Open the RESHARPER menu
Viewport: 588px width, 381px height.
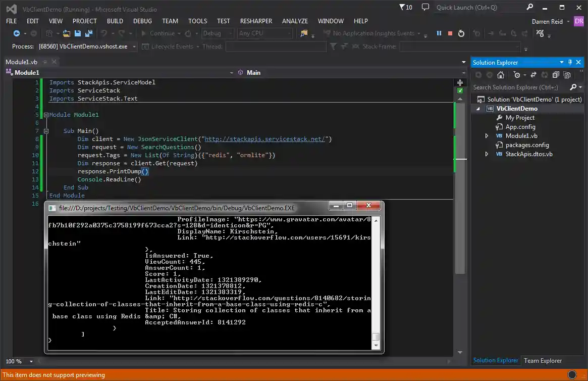point(256,21)
